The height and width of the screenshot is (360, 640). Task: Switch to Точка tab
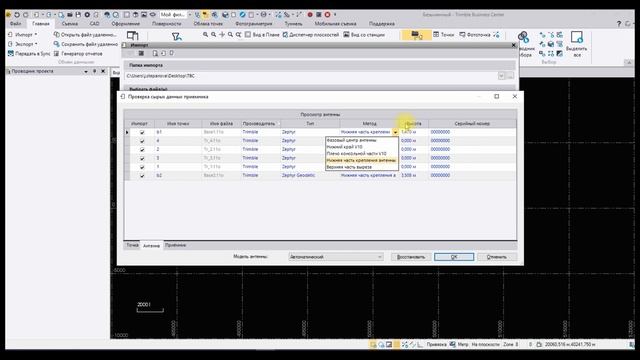132,245
